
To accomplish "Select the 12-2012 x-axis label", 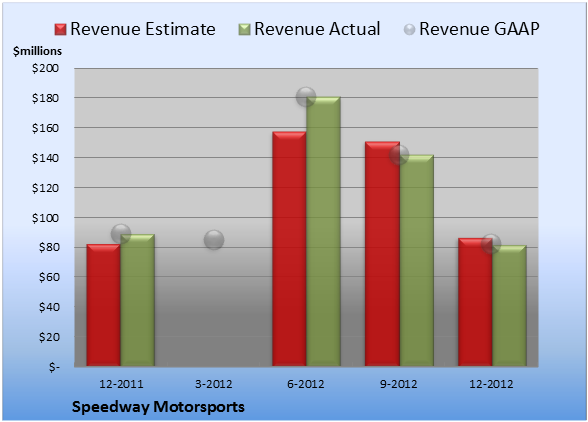I will pos(491,384).
